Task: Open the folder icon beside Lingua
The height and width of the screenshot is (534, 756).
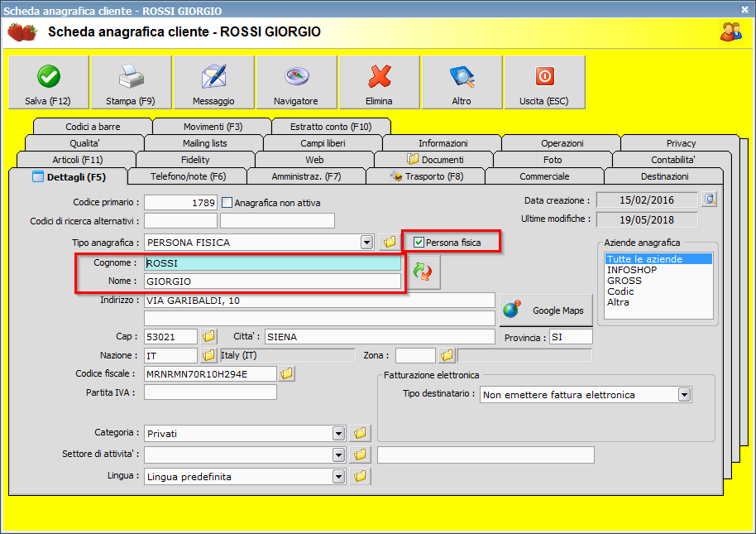Action: coord(360,477)
